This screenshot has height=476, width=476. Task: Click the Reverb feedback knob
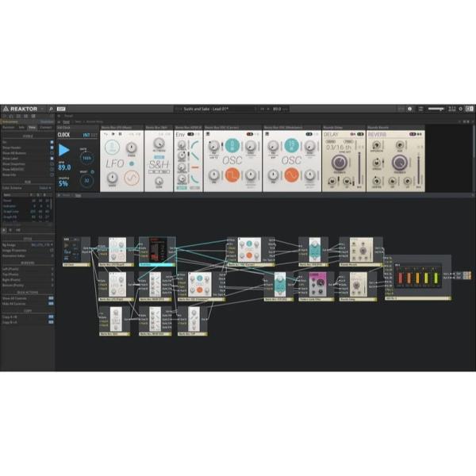pos(397,161)
